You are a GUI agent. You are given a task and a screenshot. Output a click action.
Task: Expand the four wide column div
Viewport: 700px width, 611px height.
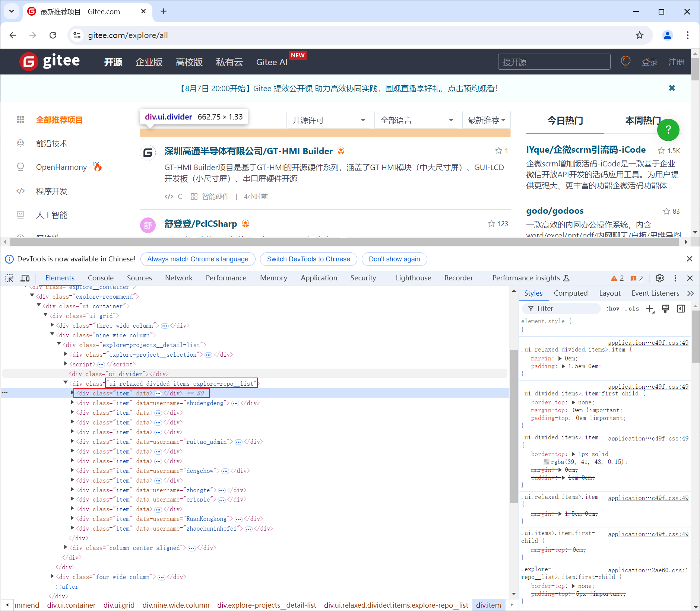[x=53, y=577]
